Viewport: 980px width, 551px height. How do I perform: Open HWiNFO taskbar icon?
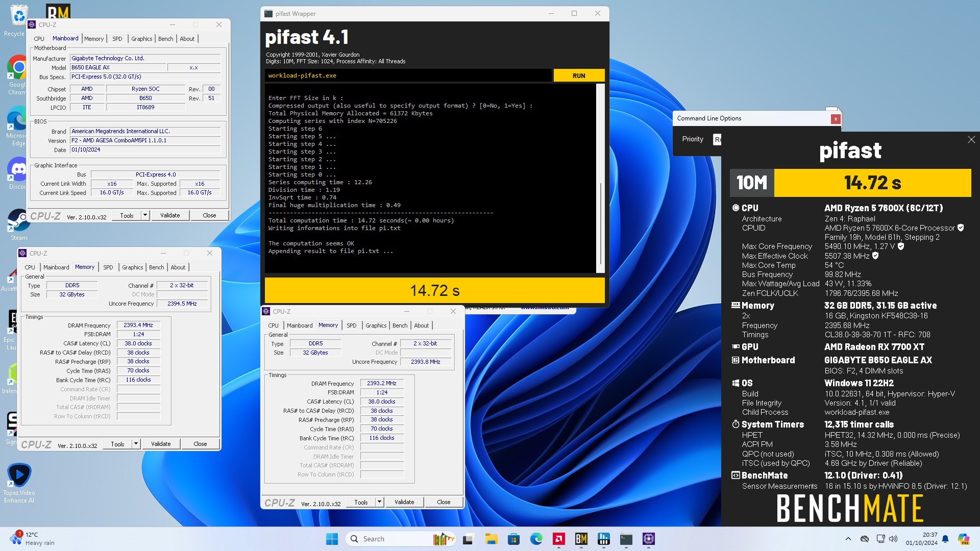tap(603, 539)
